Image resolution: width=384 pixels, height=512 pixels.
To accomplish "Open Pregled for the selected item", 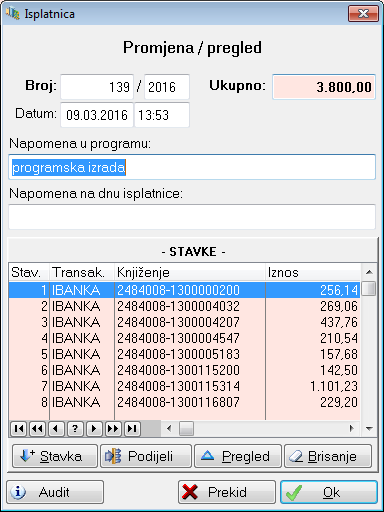I will (238, 456).
